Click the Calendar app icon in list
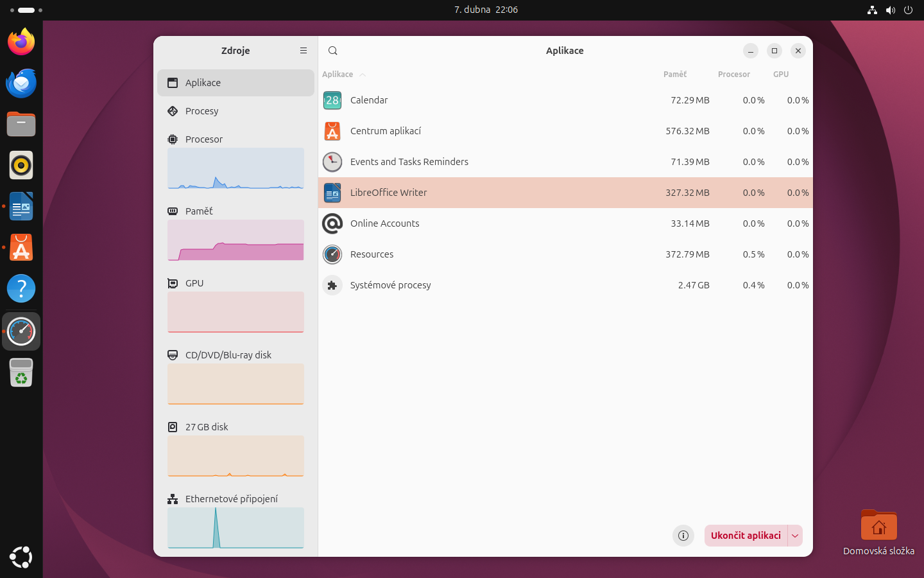 tap(332, 100)
